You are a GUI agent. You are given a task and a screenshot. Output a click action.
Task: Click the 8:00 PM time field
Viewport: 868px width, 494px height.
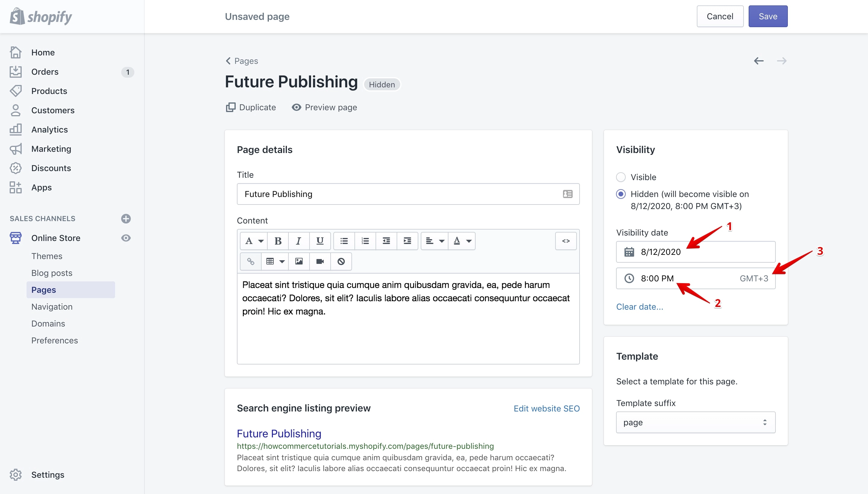tap(696, 278)
